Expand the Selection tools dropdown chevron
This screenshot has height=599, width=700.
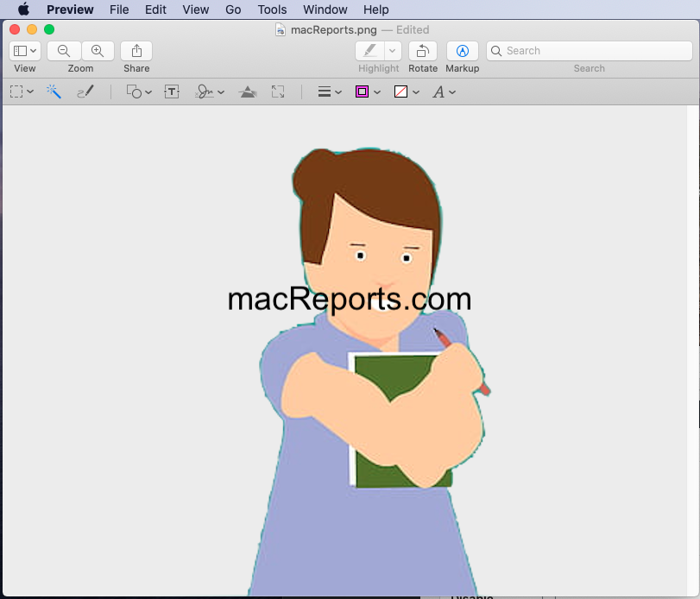click(30, 92)
